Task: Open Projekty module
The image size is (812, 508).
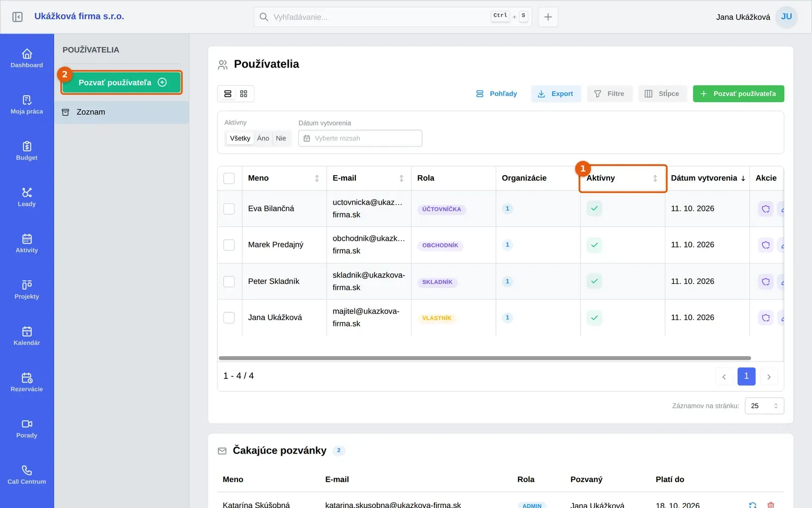Action: click(x=27, y=290)
